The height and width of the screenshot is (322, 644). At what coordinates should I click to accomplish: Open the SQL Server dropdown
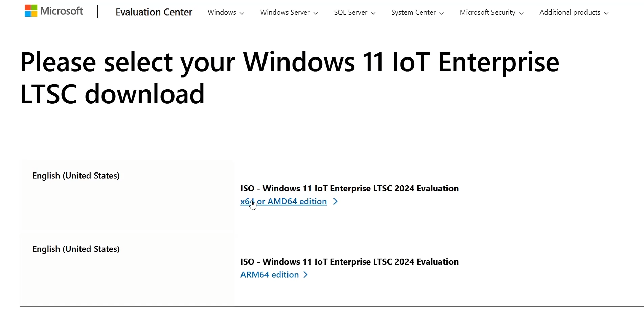click(373, 13)
